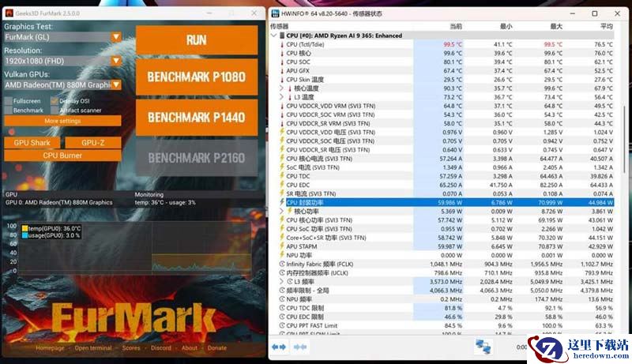Viewport: 632px width, 364px height.
Task: Click the lightning icon beside CPU EDC
Action: [282, 185]
